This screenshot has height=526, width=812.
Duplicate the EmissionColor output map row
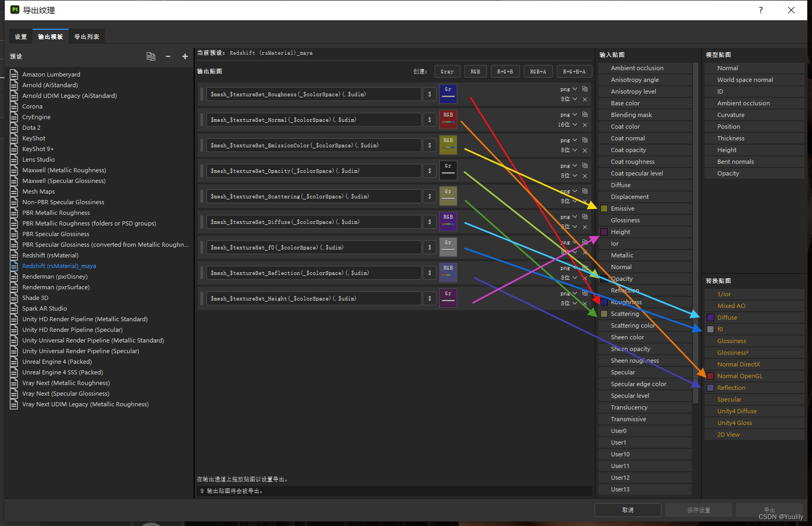pos(585,140)
